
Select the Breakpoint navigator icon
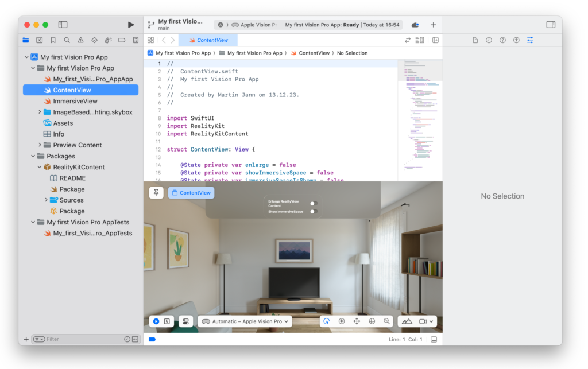tap(122, 40)
